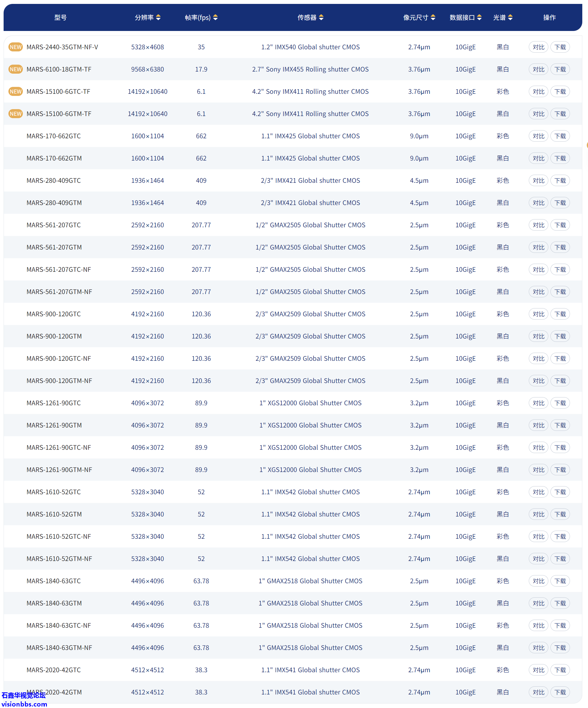Download MARS-280-409GTC datasheet via 下载
The height and width of the screenshot is (708, 588).
pos(560,180)
